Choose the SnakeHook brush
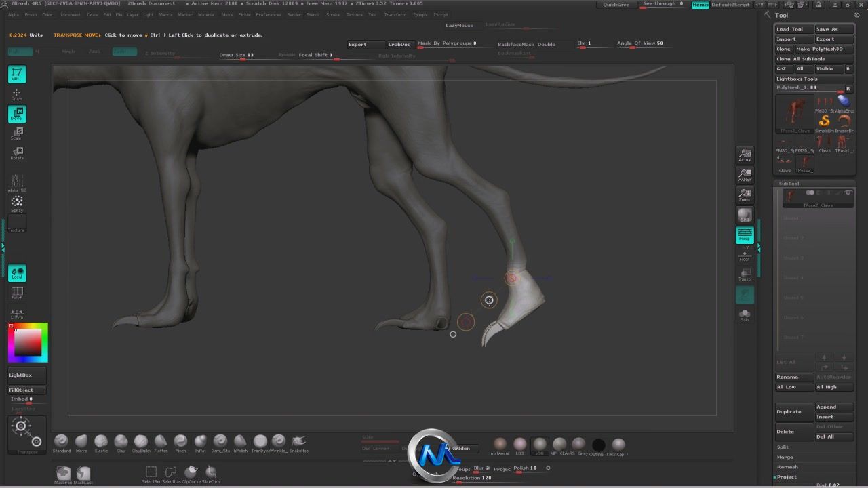Screen dimensions: 868x488 coord(299,443)
